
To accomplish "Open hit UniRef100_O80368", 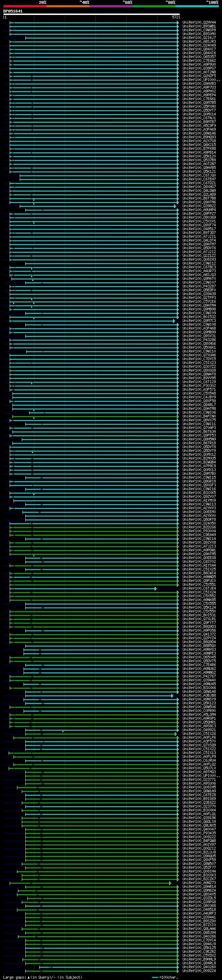I will [x=199, y=906].
